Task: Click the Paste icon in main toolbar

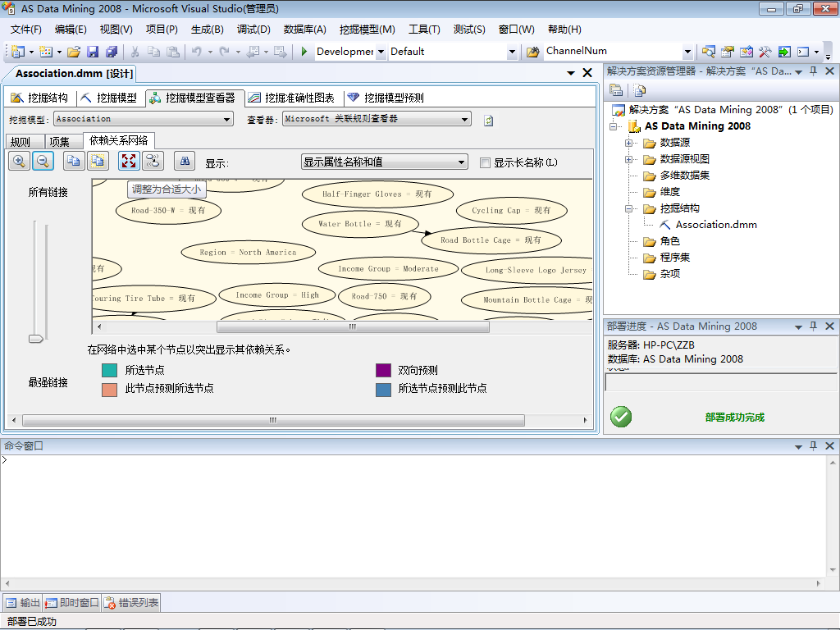Action: coord(173,52)
